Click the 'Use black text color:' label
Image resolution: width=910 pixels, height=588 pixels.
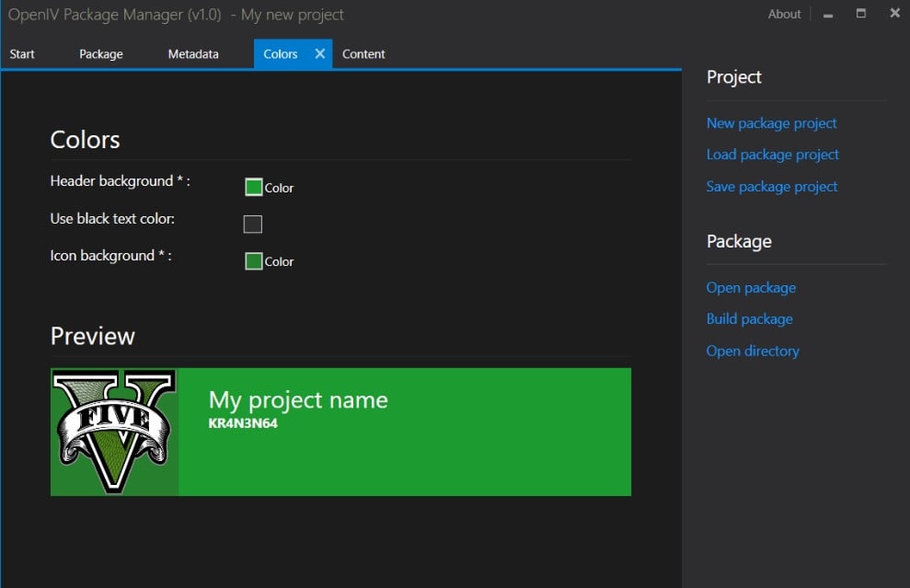click(x=112, y=219)
